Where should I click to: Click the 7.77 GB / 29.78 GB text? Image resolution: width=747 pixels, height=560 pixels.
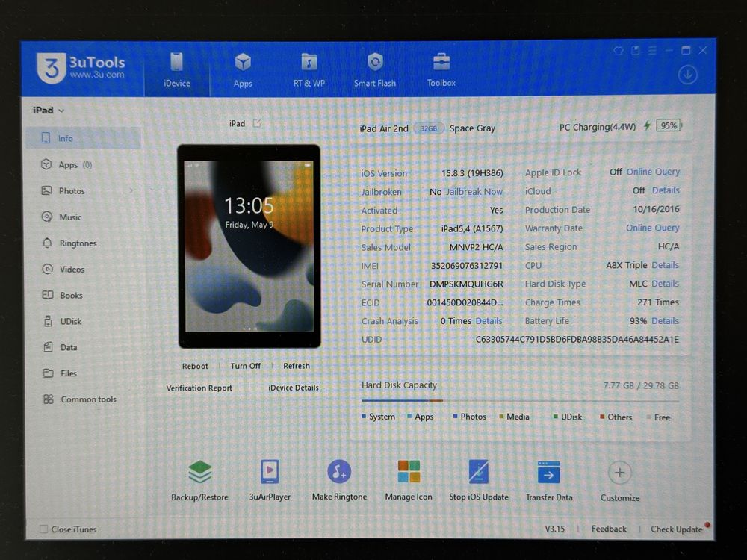coord(641,386)
